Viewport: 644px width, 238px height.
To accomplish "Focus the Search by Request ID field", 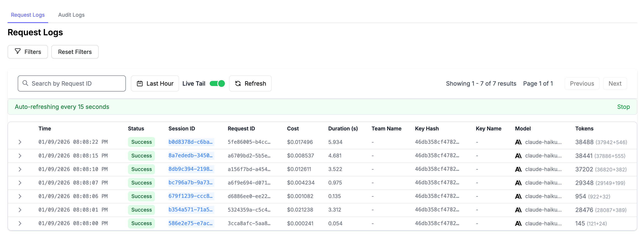I will click(x=72, y=83).
